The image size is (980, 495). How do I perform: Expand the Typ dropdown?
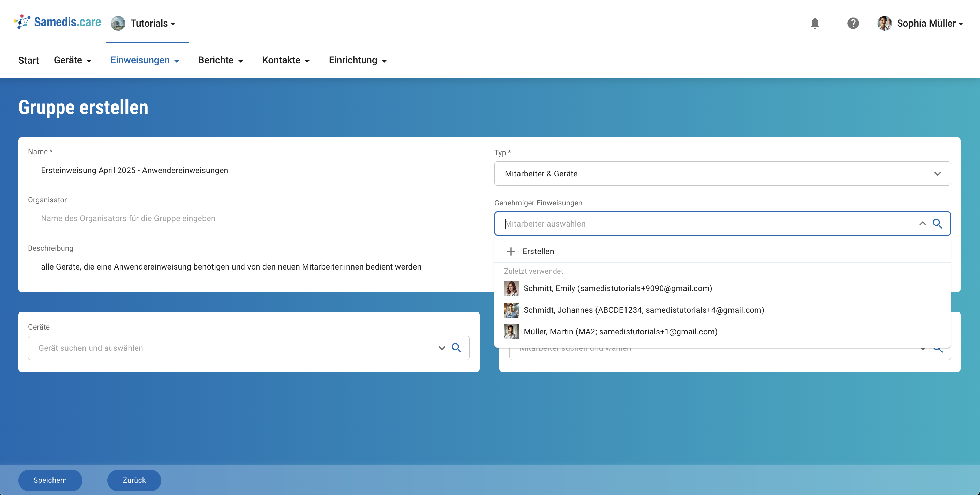pyautogui.click(x=937, y=174)
